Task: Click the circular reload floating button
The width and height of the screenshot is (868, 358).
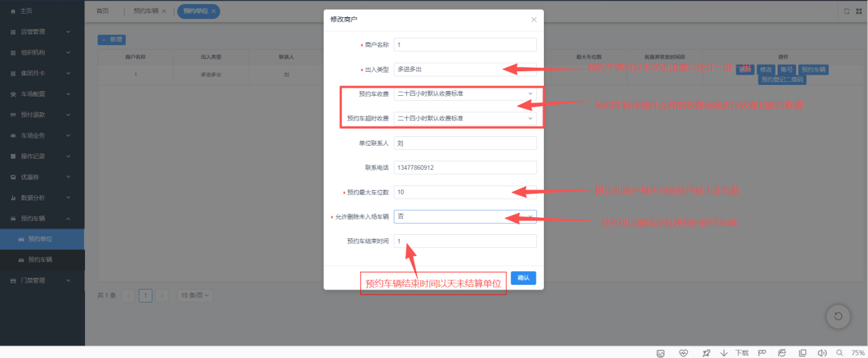Action: point(838,316)
